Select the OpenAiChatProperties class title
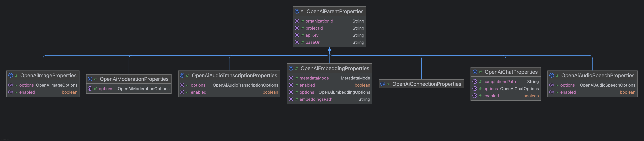This screenshot has width=644, height=141. tap(511, 72)
